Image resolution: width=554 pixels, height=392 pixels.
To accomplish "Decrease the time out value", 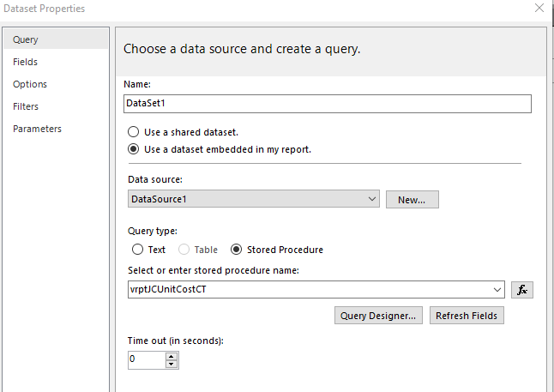I will click(x=172, y=364).
